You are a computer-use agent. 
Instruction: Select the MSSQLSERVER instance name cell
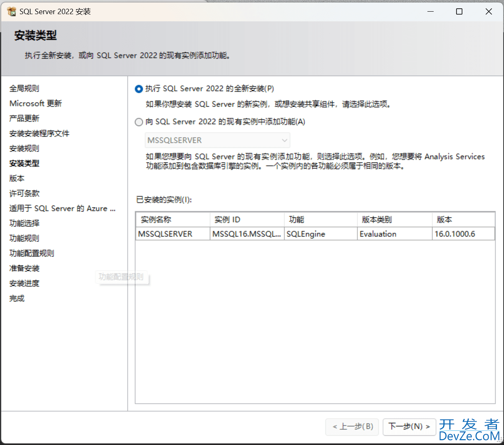click(173, 234)
